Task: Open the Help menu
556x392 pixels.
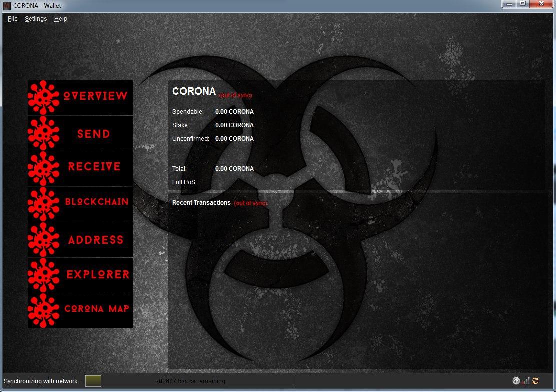Action: (x=60, y=19)
